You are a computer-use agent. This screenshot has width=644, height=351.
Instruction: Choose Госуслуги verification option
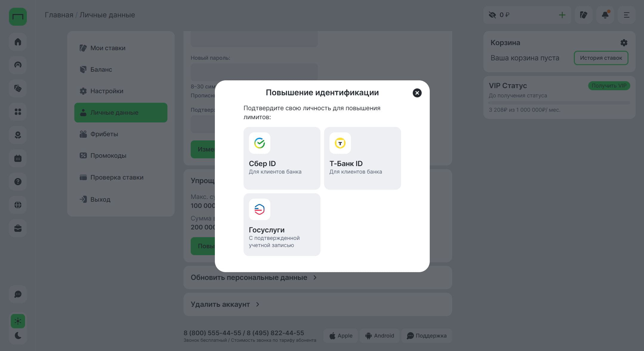[x=282, y=224]
